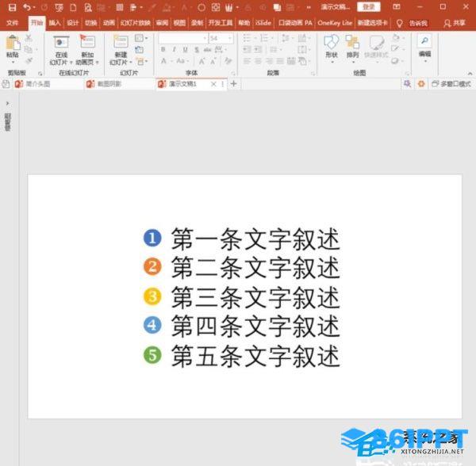The image size is (476, 466).
Task: Switch to the 插入 Insert tab
Action: pos(55,23)
